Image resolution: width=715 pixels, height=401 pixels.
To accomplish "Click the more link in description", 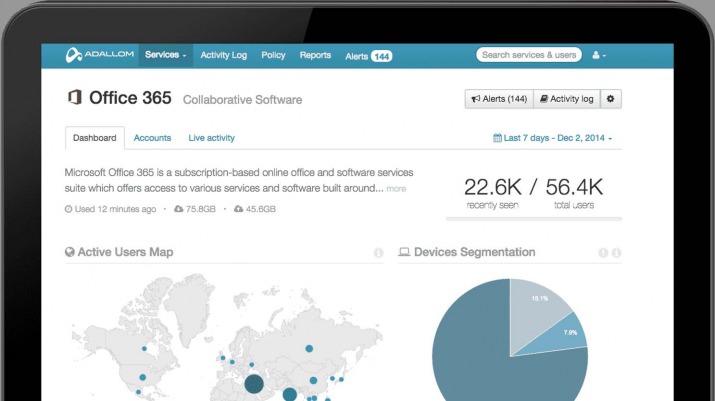I will click(396, 189).
